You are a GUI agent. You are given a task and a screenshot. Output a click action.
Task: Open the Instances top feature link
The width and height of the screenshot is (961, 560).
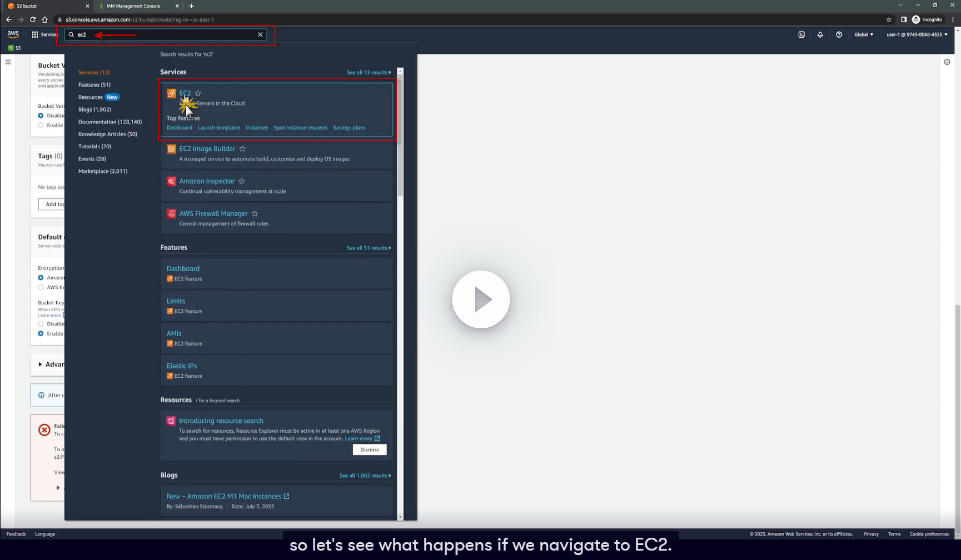[257, 128]
